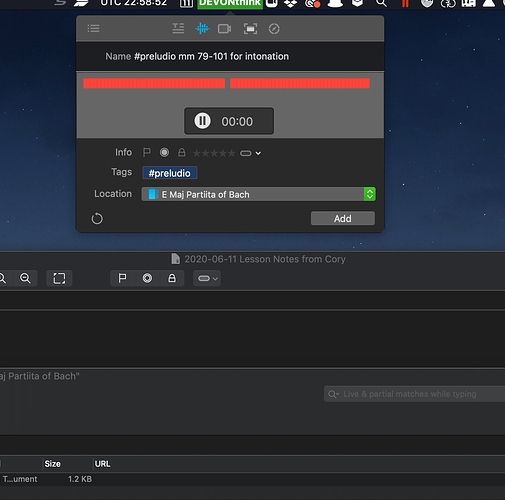Select the #preludio tag

tap(169, 173)
